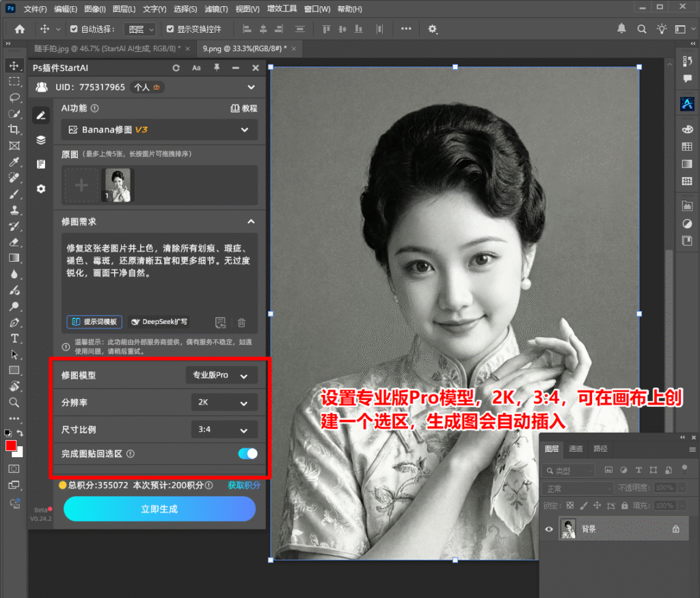This screenshot has height=598, width=700.
Task: Open the search icon at top right
Action: click(641, 29)
